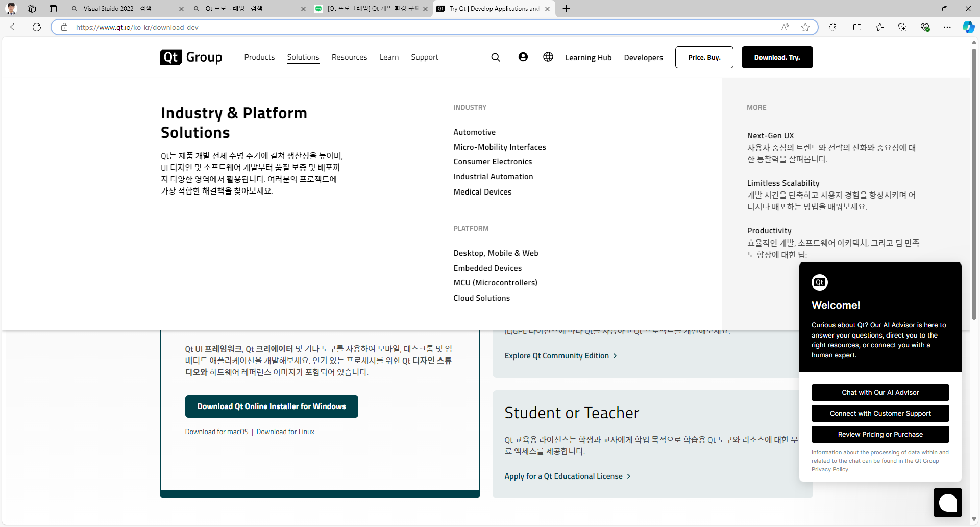Click Download for macOS link

point(217,432)
